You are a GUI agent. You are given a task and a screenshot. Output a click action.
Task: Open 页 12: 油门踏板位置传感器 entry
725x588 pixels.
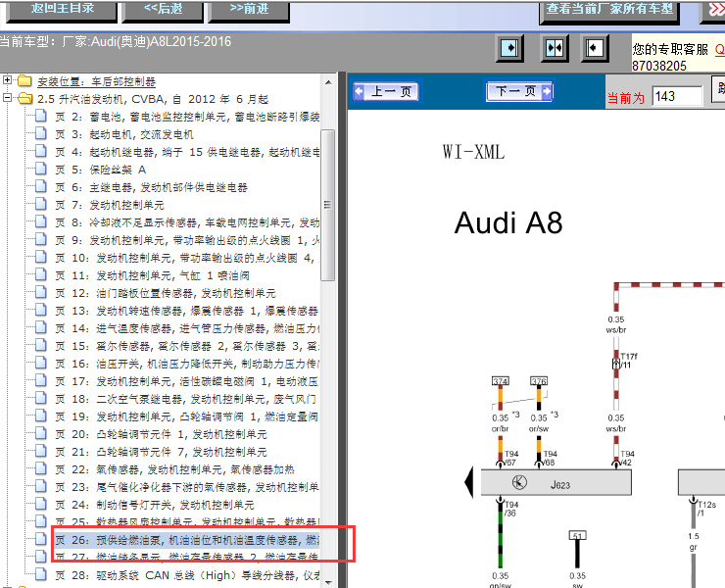coord(165,293)
